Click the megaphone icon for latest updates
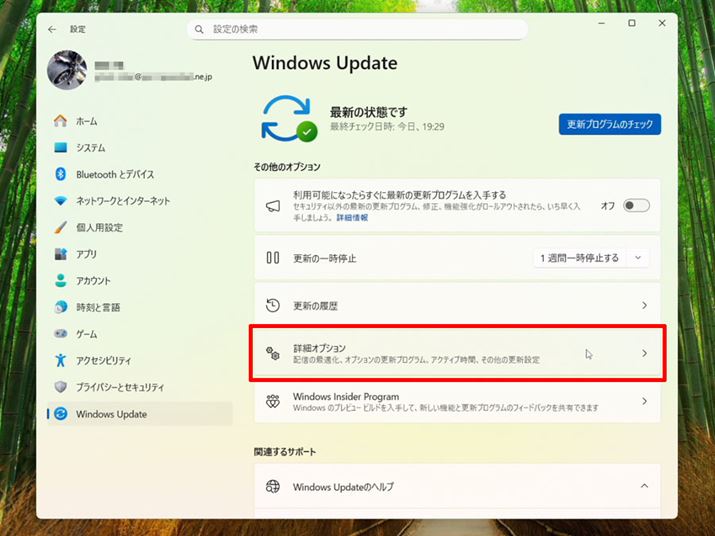The width and height of the screenshot is (715, 536). pyautogui.click(x=273, y=206)
